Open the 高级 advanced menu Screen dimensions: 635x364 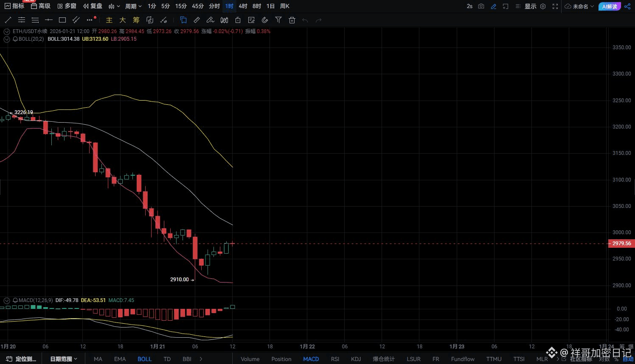(x=41, y=6)
